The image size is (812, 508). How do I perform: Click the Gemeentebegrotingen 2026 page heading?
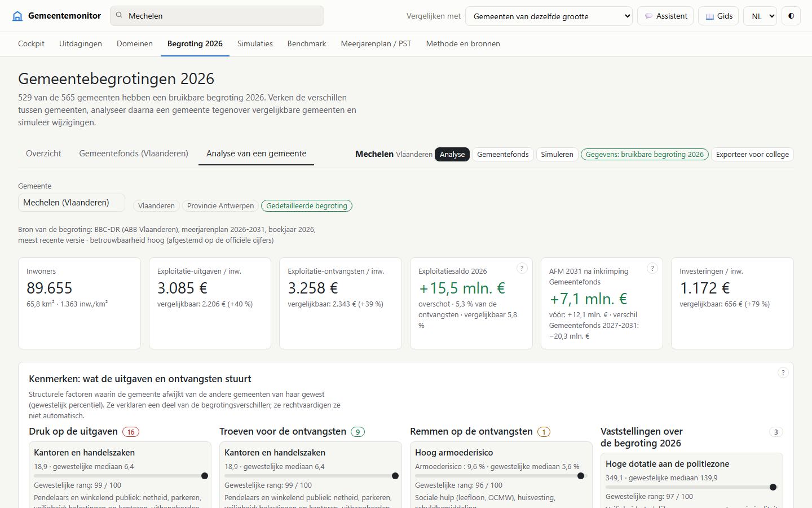pos(116,78)
